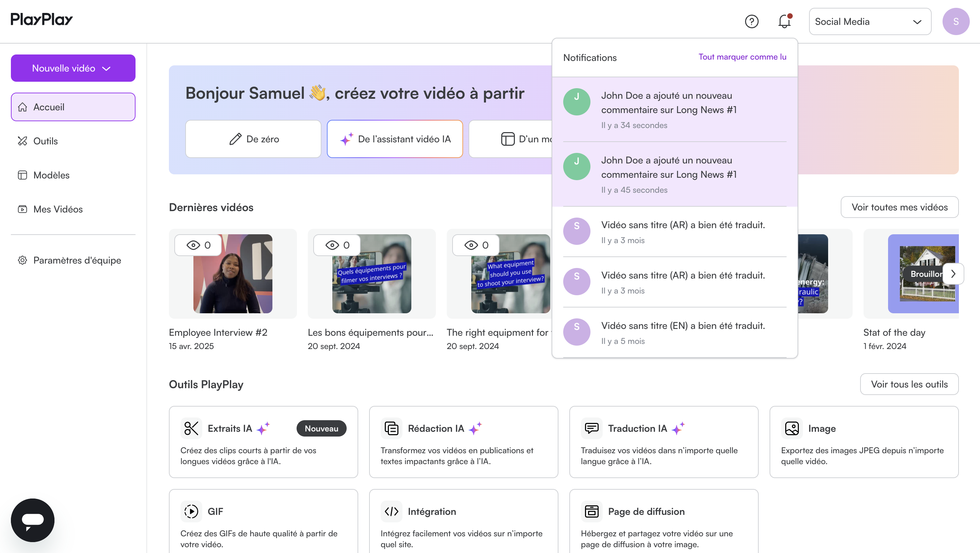Click the Image tool icon
Image resolution: width=980 pixels, height=553 pixels.
(x=792, y=428)
